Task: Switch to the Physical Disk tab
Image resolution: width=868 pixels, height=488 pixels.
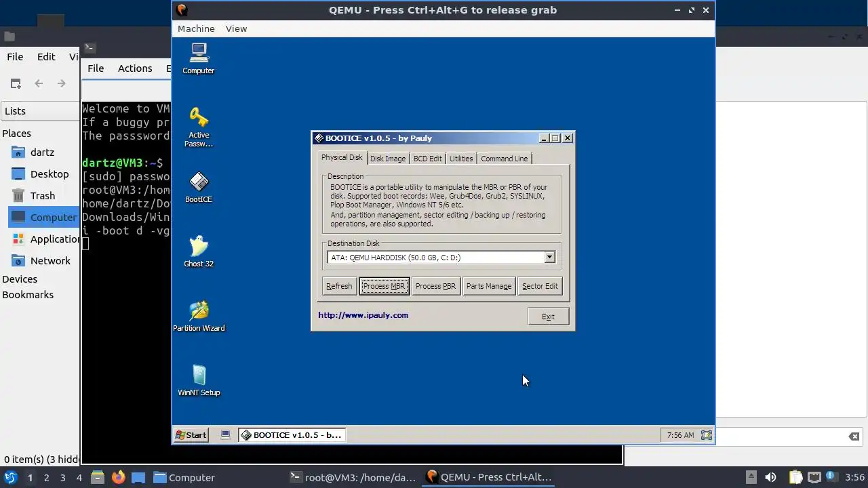Action: pos(342,157)
